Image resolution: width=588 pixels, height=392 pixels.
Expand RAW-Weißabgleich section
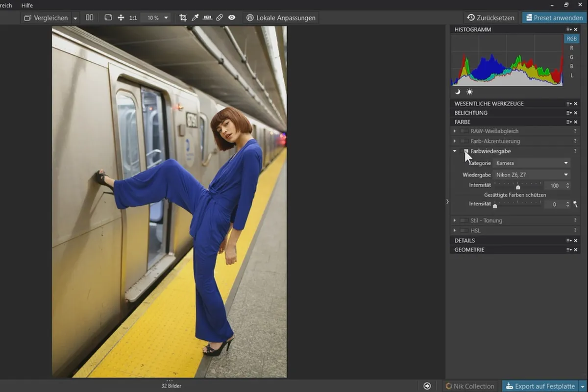click(455, 131)
